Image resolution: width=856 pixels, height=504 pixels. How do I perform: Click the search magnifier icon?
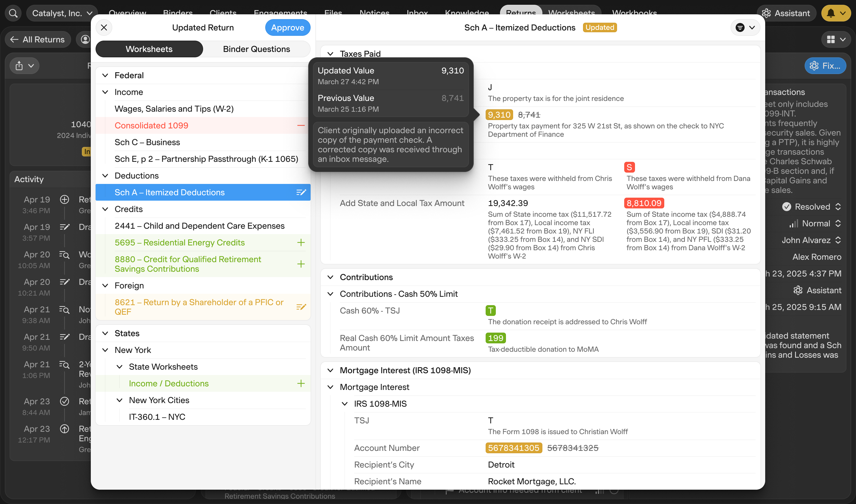pos(13,13)
